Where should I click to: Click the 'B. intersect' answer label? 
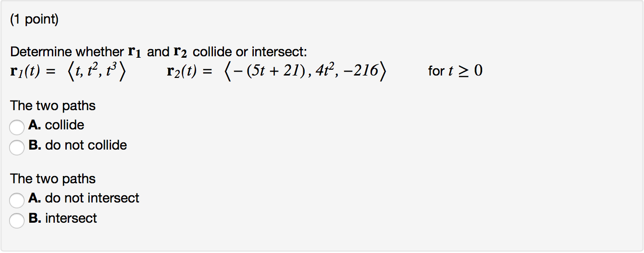point(62,218)
